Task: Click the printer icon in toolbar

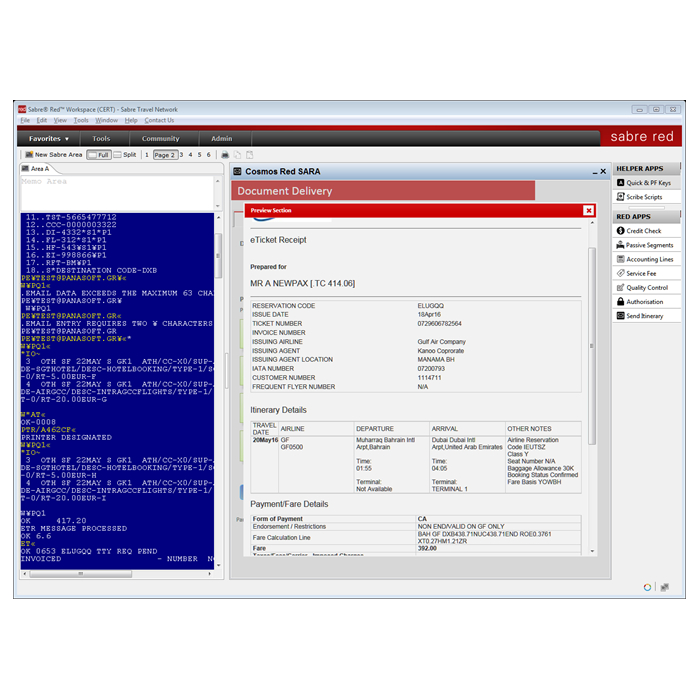Action: click(x=225, y=155)
